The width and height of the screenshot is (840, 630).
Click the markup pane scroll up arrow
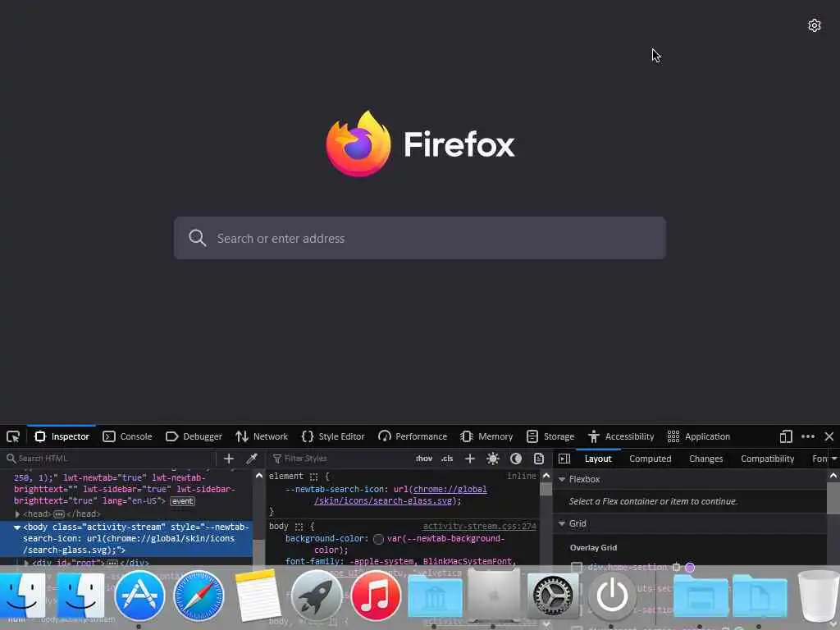tap(258, 476)
